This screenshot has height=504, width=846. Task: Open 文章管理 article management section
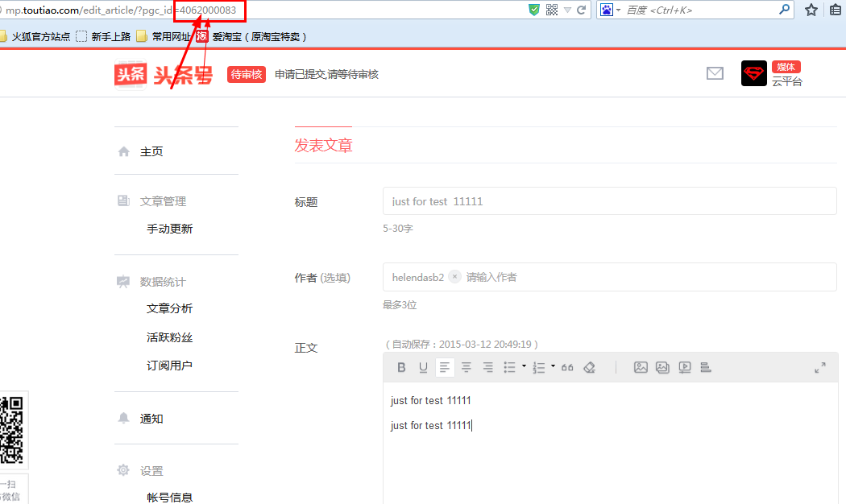tap(163, 201)
